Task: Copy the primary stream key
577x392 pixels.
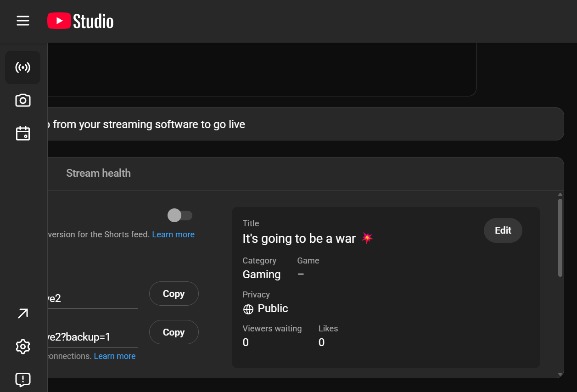Action: [174, 293]
